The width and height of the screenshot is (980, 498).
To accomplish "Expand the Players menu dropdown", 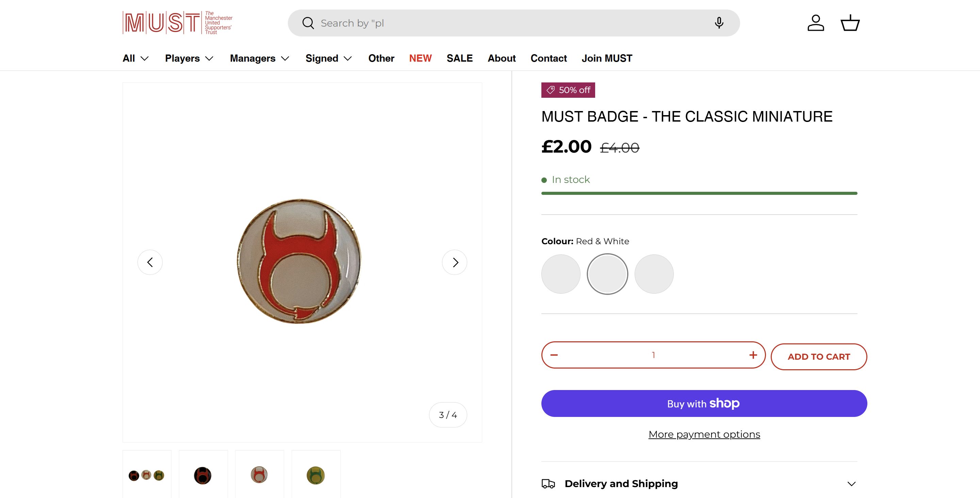I will (x=189, y=58).
